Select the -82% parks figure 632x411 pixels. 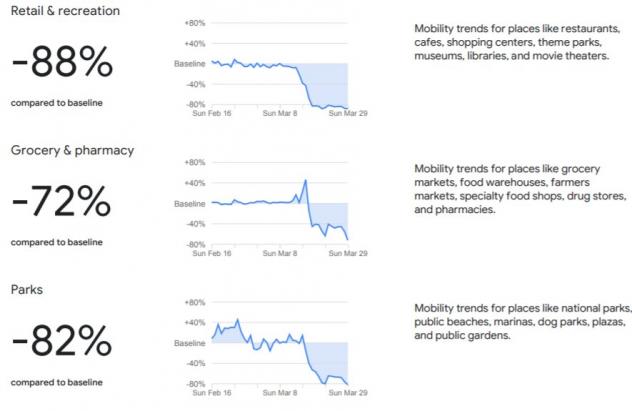(x=62, y=343)
